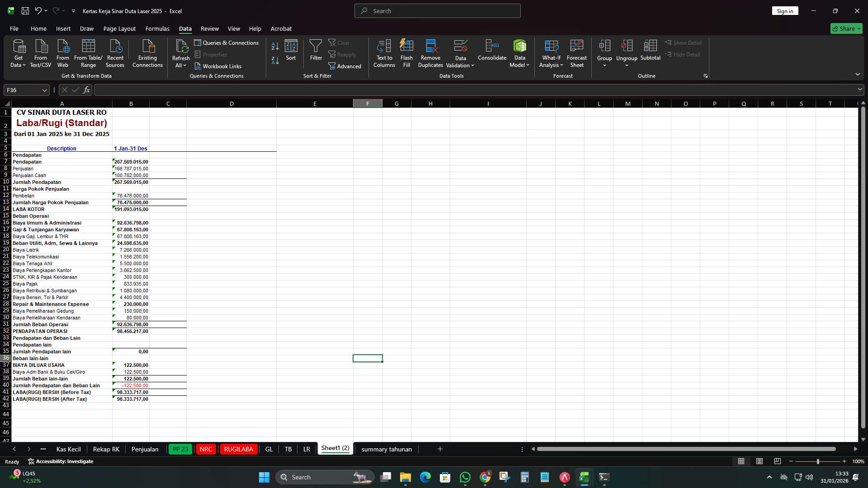Open WhatsApp from the taskbar
The image size is (868, 488).
coord(465,477)
